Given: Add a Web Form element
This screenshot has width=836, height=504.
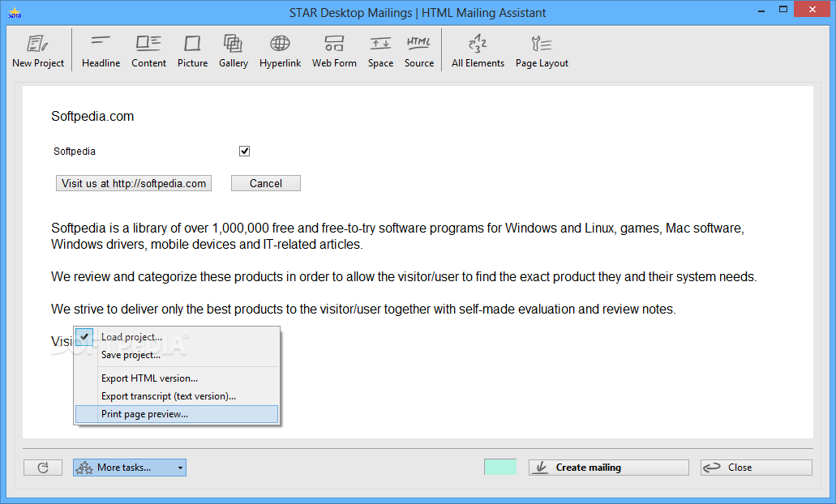Looking at the screenshot, I should coord(334,51).
